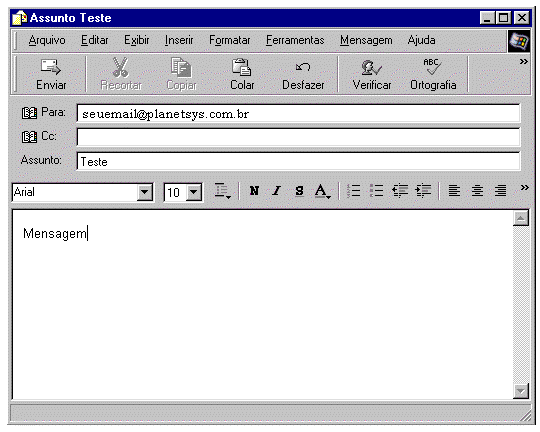This screenshot has width=540, height=432.
Task: Apply bulleted list formatting
Action: (376, 191)
